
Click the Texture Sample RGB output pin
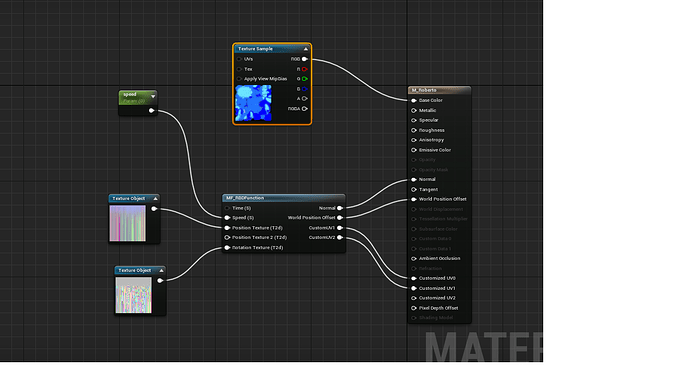pyautogui.click(x=305, y=59)
